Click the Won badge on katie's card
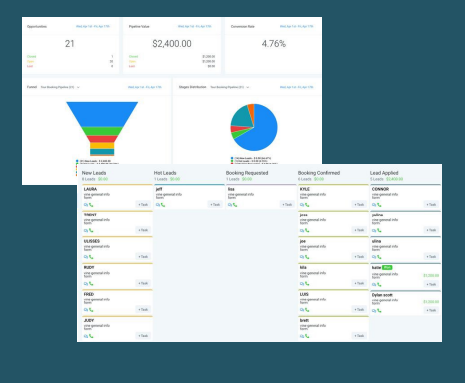This screenshot has width=465, height=383. click(x=387, y=267)
